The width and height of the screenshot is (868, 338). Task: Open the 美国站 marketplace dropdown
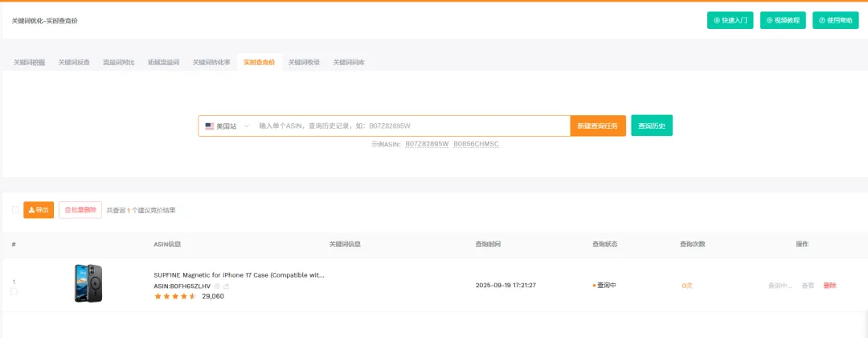227,126
